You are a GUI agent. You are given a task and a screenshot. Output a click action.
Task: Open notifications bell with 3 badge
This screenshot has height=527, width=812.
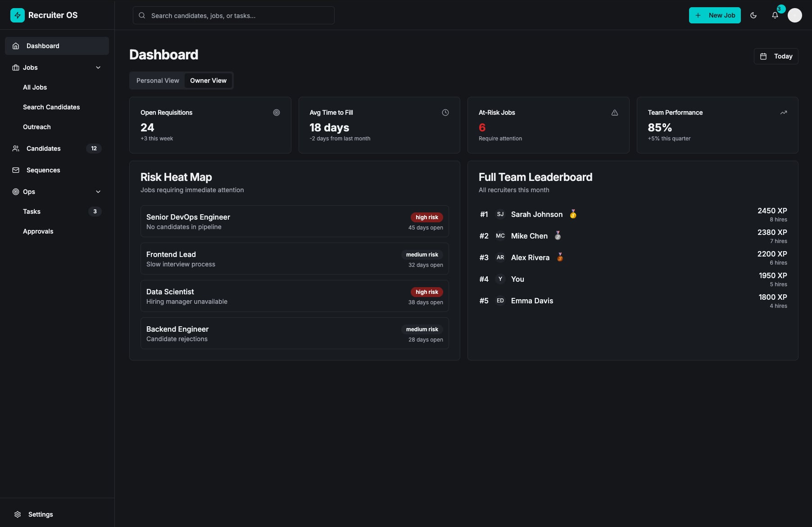tap(775, 15)
